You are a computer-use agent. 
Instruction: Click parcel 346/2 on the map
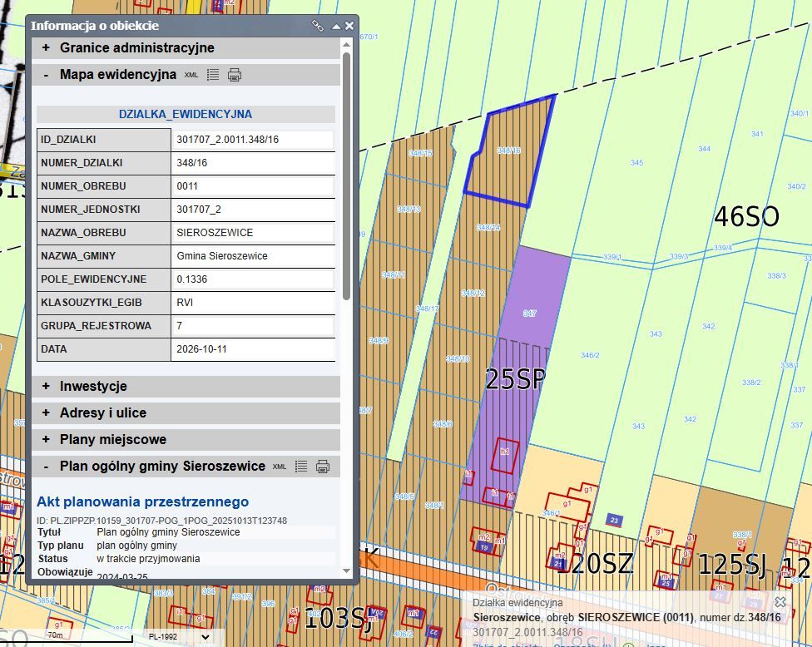tap(590, 355)
